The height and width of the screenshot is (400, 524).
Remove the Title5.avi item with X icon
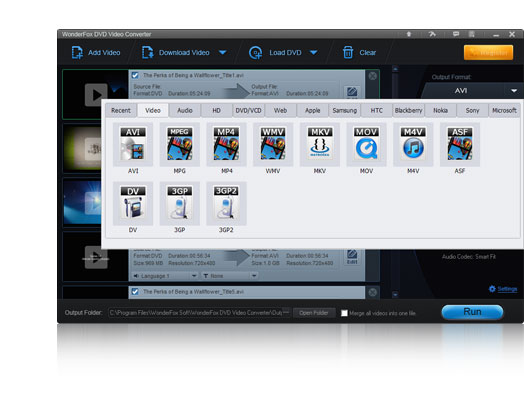[x=373, y=293]
